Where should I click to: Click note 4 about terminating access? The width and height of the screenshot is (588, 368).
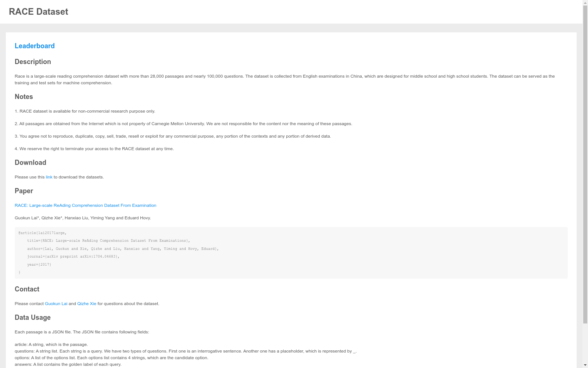94,149
